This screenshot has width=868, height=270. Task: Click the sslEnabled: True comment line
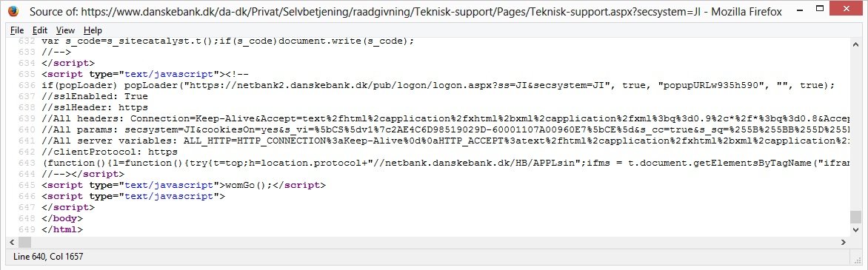click(x=95, y=96)
